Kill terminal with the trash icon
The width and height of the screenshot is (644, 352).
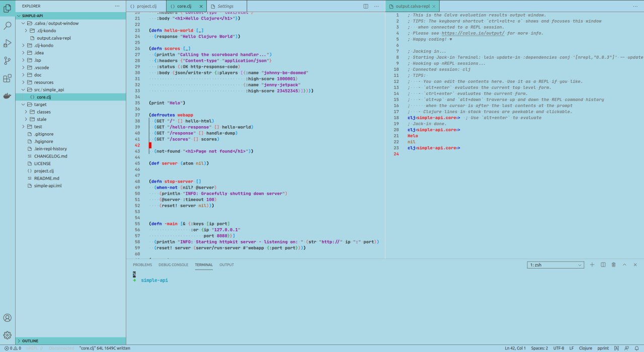pos(613,265)
